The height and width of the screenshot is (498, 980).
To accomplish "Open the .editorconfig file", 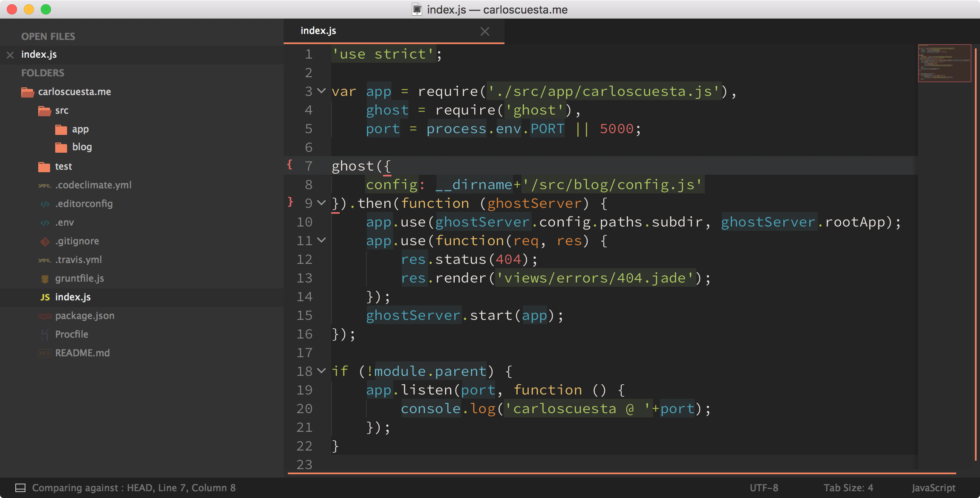I will click(x=84, y=204).
